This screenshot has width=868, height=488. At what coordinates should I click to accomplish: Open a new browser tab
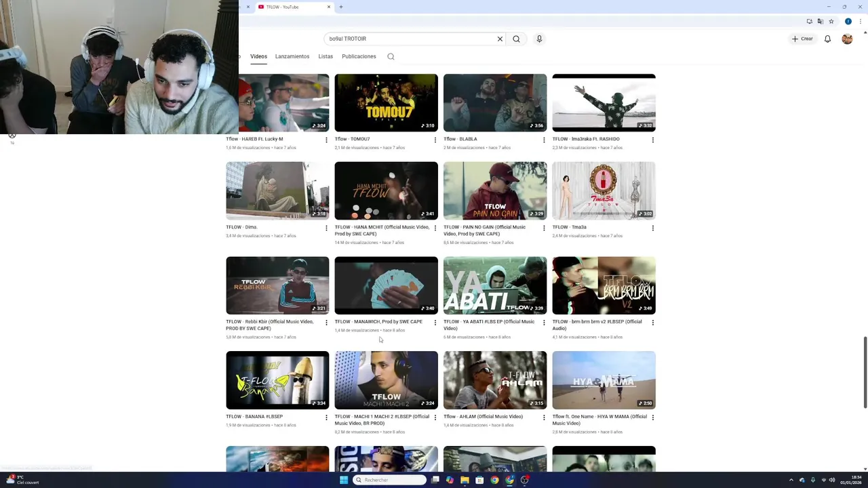pyautogui.click(x=340, y=7)
